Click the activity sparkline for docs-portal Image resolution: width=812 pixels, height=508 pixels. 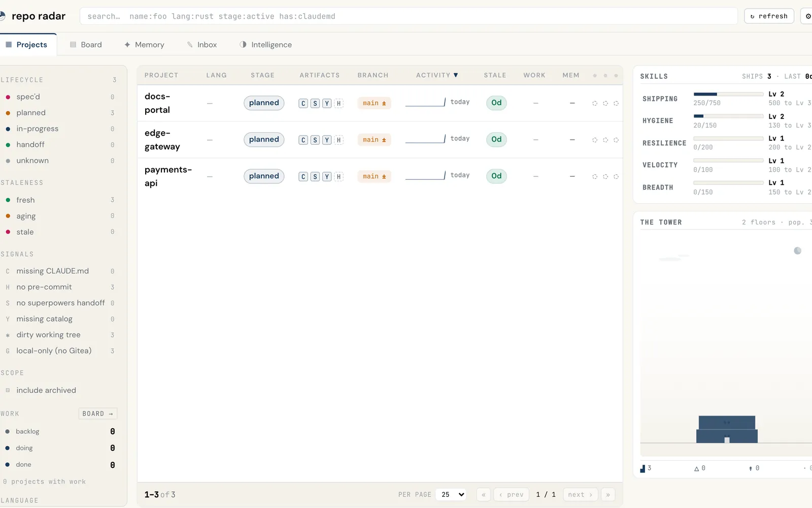425,102
